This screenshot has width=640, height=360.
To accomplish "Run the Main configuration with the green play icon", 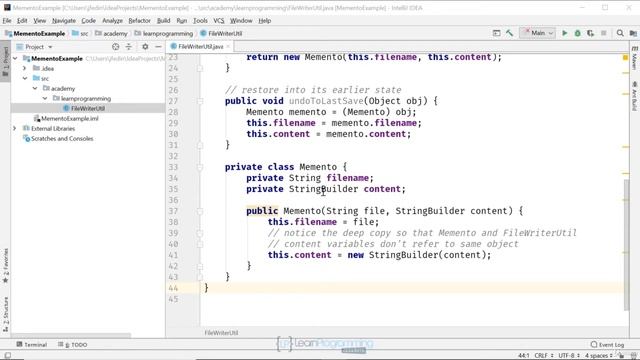I will [564, 33].
